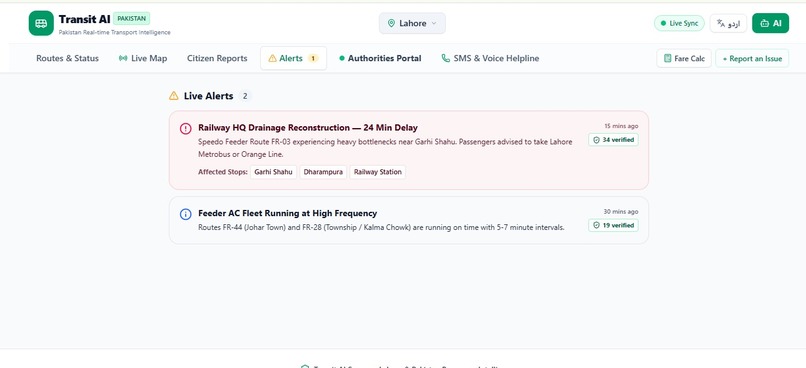Open the SMS & Voice Helpline tab
This screenshot has width=806, height=368.
(490, 58)
